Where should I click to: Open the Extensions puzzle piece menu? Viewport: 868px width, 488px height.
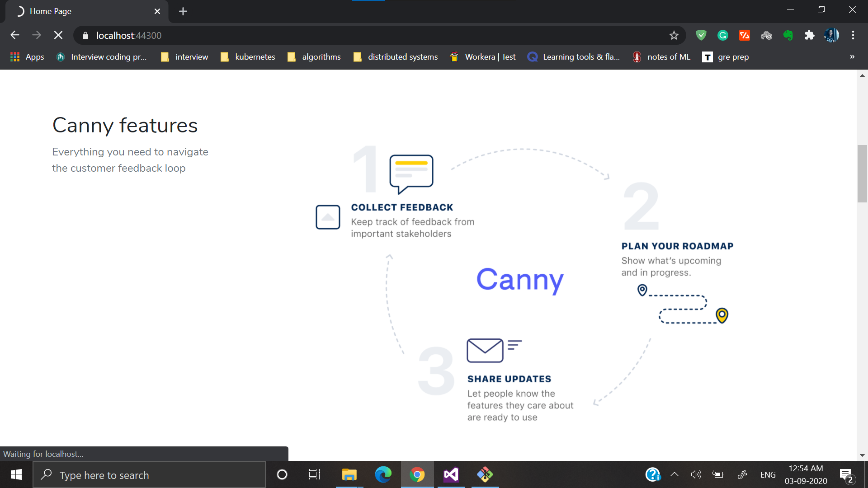tap(809, 35)
